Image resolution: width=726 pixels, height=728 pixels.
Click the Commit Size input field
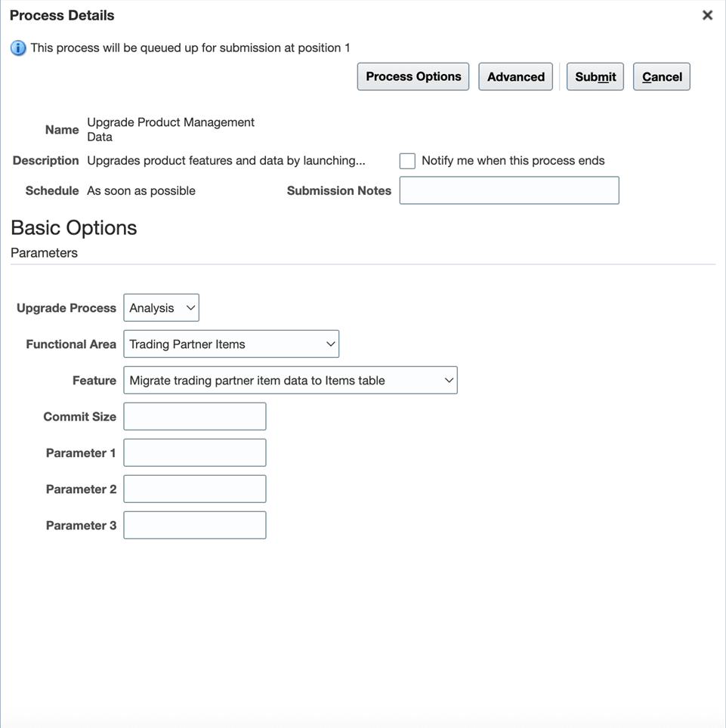pyautogui.click(x=194, y=416)
